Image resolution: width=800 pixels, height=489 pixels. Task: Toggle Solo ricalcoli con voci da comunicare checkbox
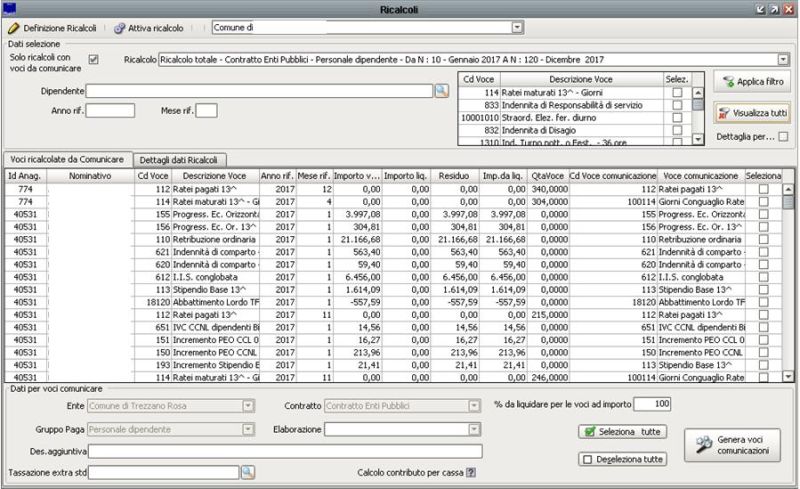click(x=94, y=60)
